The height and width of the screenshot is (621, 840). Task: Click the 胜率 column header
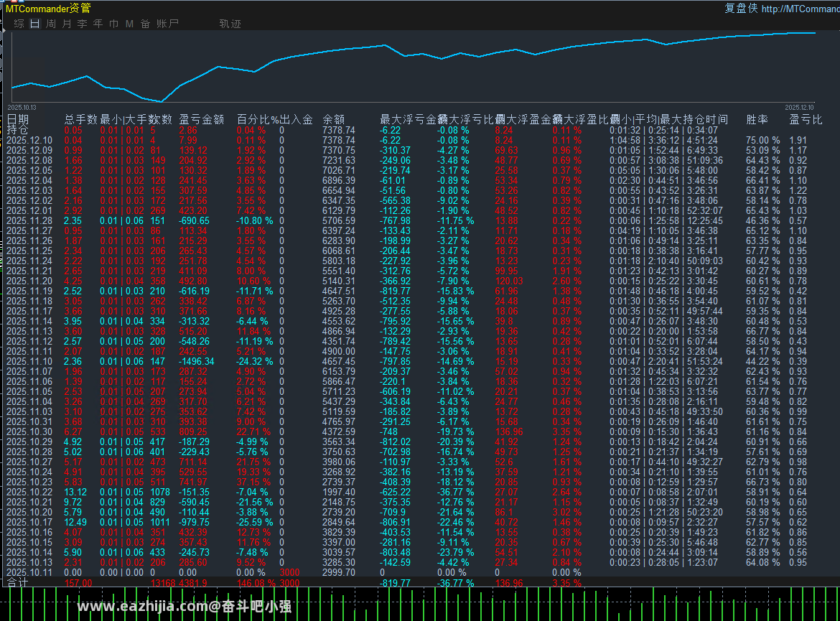(757, 119)
